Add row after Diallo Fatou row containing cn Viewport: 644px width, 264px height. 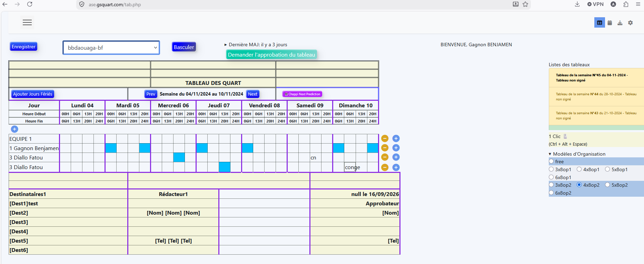[396, 157]
